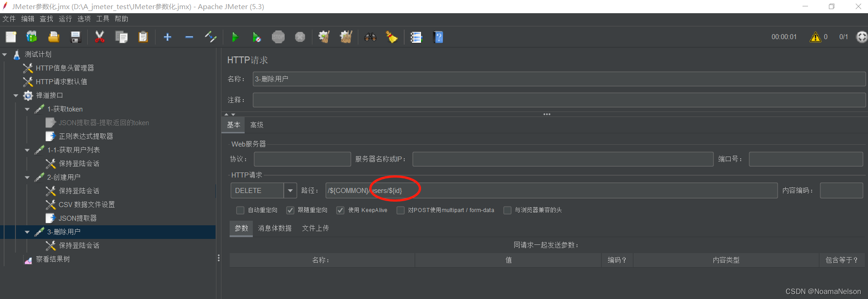Open the 运行 menu

tap(65, 19)
